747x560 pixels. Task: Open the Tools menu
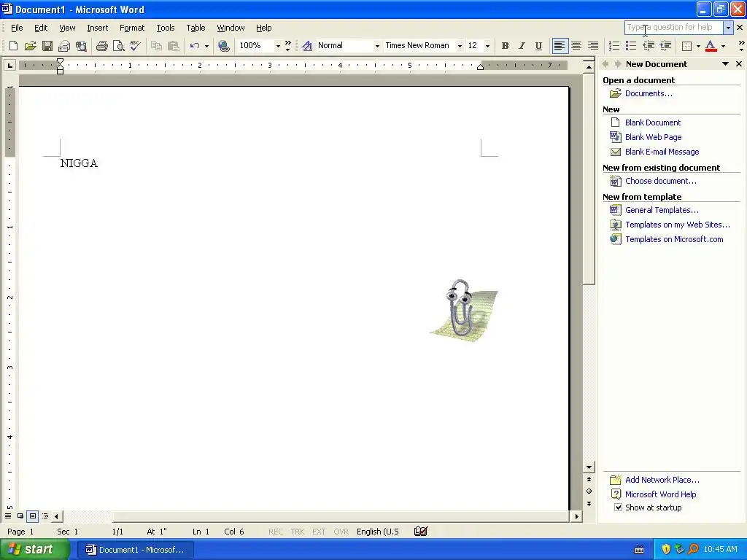click(x=166, y=28)
